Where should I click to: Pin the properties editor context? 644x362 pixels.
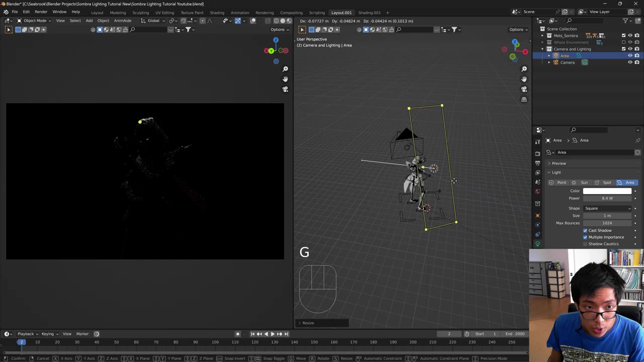pyautogui.click(x=638, y=140)
